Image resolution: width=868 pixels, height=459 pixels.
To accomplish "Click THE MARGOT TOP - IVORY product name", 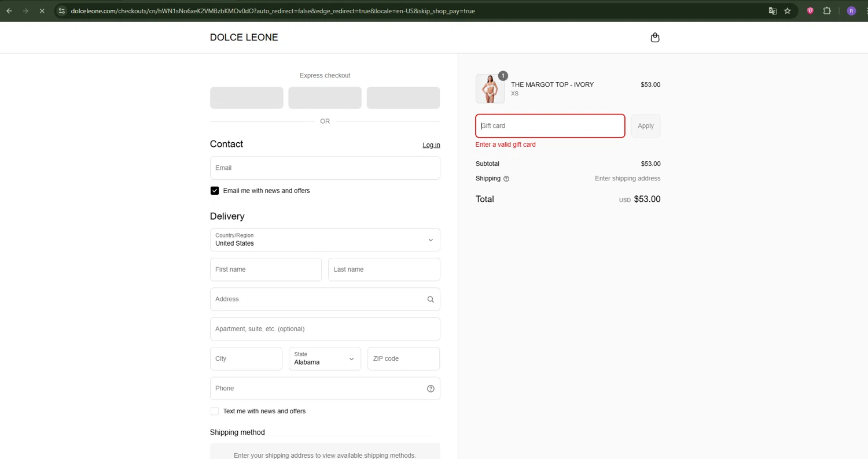I will coord(552,84).
